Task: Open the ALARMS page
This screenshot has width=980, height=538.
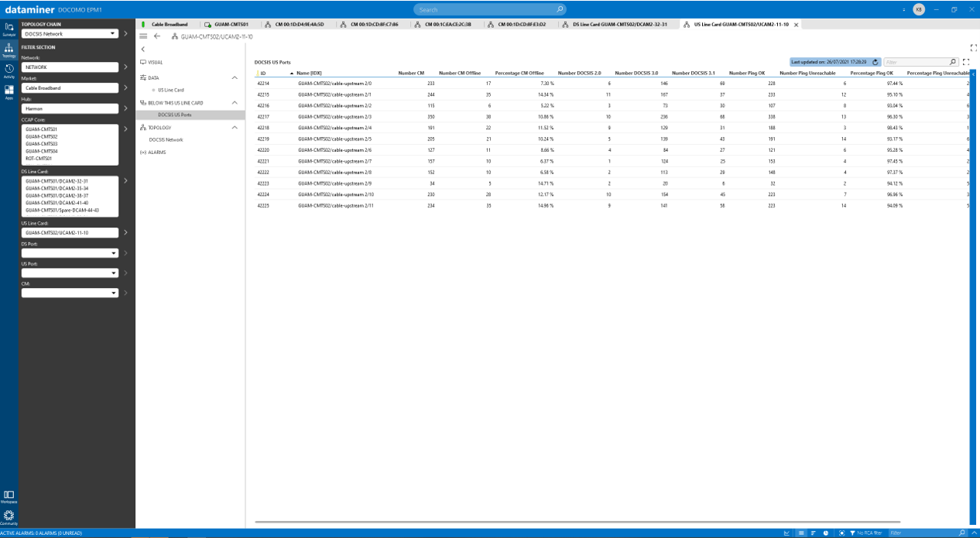Action: [157, 152]
